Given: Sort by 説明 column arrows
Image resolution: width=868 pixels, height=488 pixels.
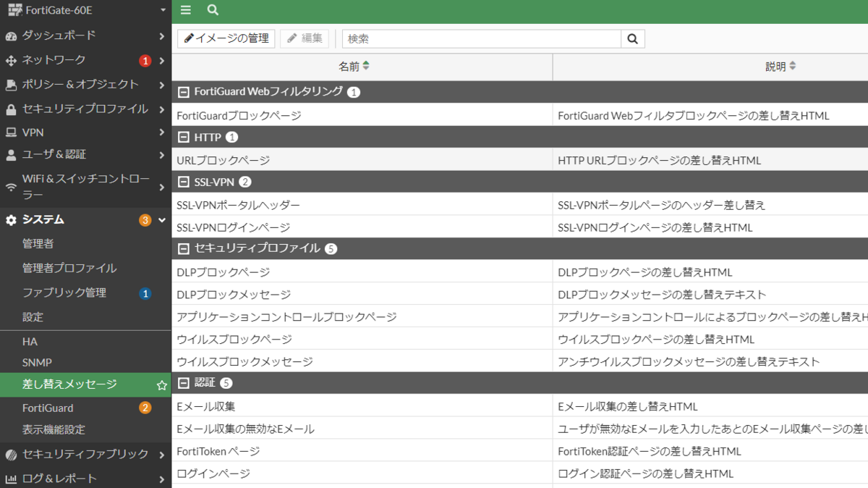Looking at the screenshot, I should click(793, 66).
